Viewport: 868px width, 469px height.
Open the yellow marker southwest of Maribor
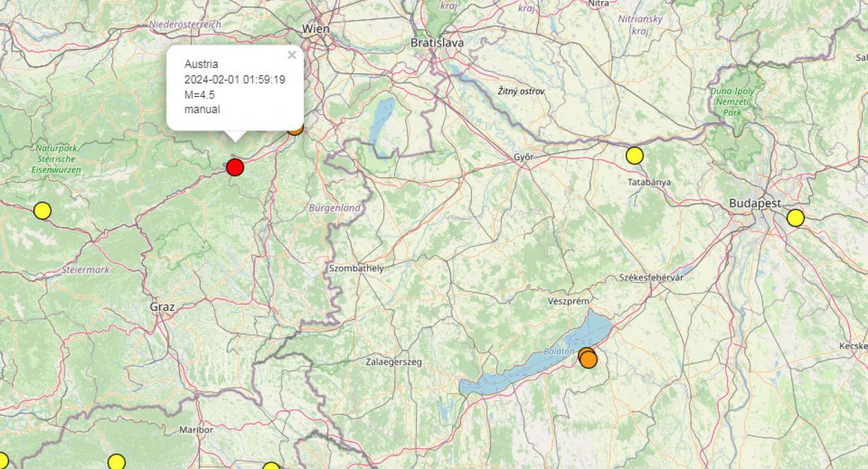[x=116, y=462]
